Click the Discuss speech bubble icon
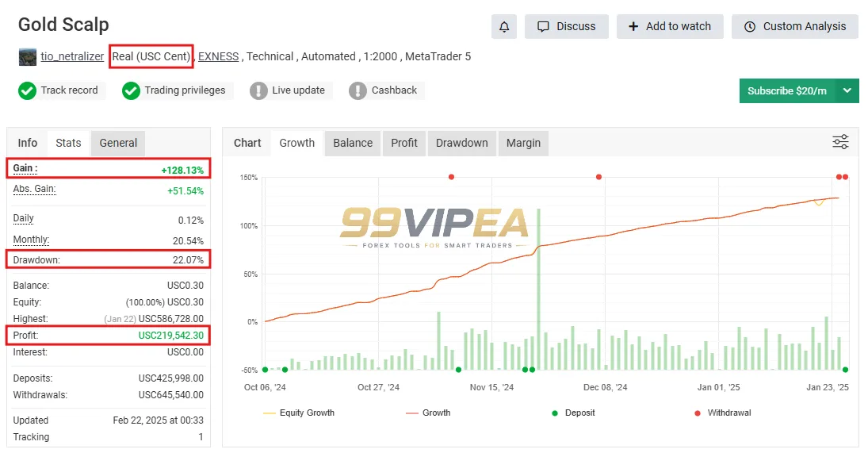 click(x=543, y=27)
